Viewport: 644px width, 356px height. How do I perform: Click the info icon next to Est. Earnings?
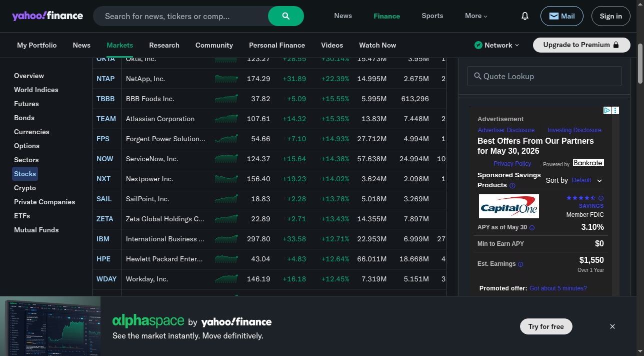tap(520, 264)
